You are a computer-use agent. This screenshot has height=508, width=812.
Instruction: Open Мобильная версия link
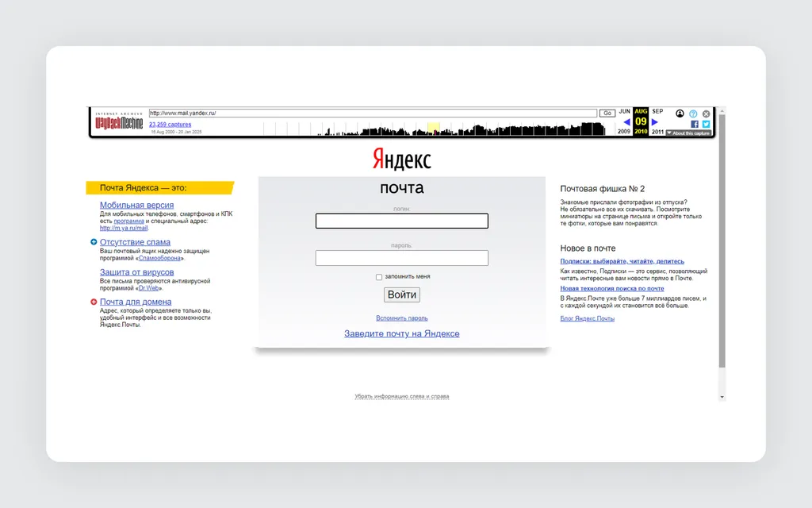(136, 205)
